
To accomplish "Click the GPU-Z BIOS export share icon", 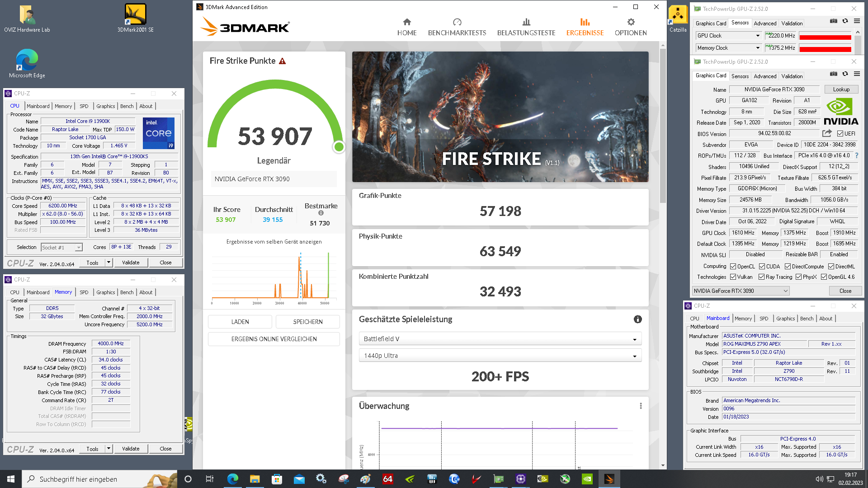I will coord(827,133).
